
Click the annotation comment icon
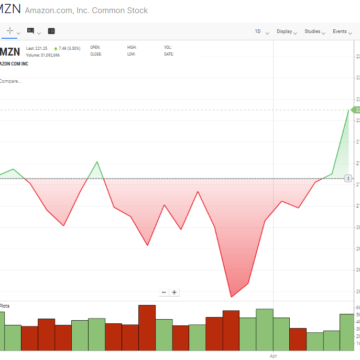pos(31,31)
